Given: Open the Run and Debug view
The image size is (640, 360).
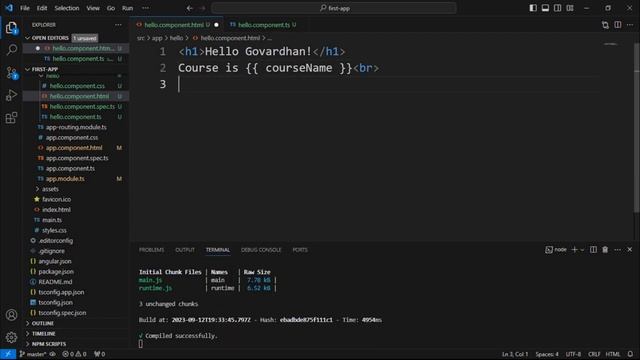Looking at the screenshot, I should [11, 95].
